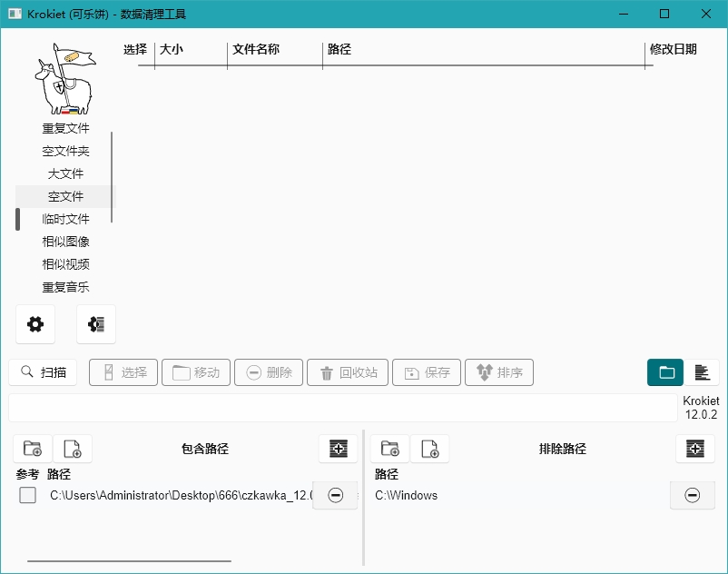Manually add included paths icon
The width and height of the screenshot is (728, 574).
click(x=338, y=449)
